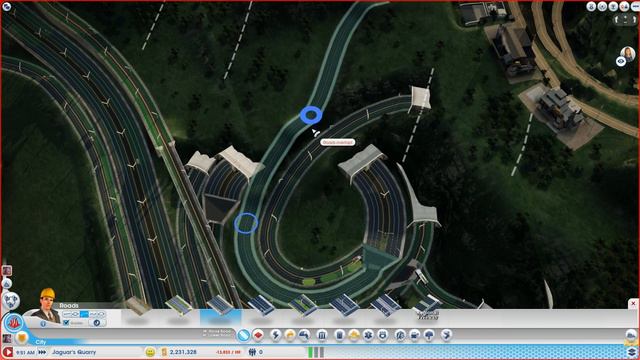Screen dimensions: 640x360
Task: Select the second road drawing tool
Action: click(76, 314)
